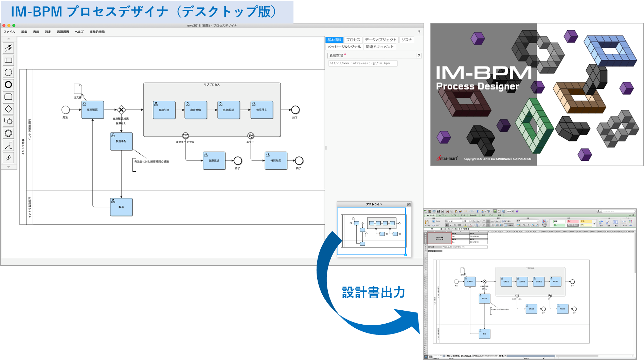Click the エラー error boundary event
The height and width of the screenshot is (360, 644).
coord(251,136)
